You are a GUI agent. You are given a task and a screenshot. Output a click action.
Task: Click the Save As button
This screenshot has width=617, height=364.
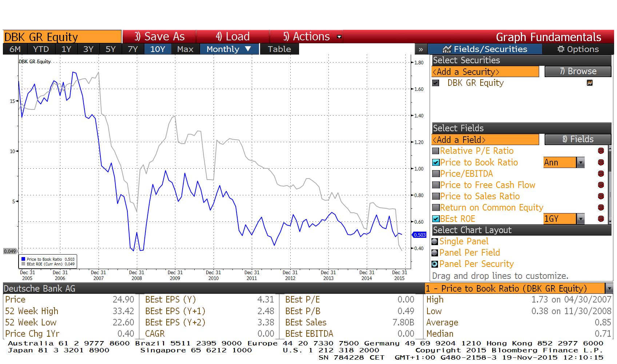159,37
